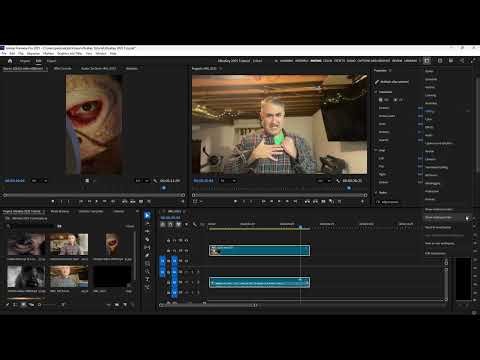Collapse Crop section in Properties panel
Viewport: 480px width, 360px height.
[x=376, y=150]
